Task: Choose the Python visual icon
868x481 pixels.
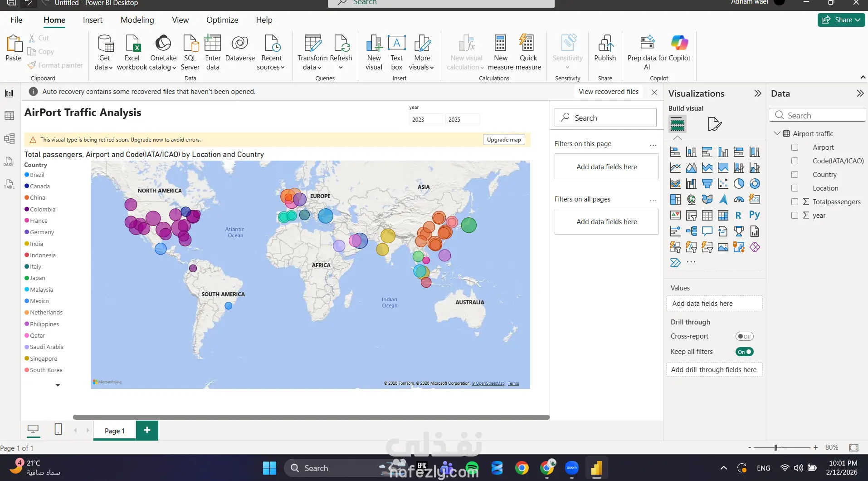Action: tap(755, 215)
